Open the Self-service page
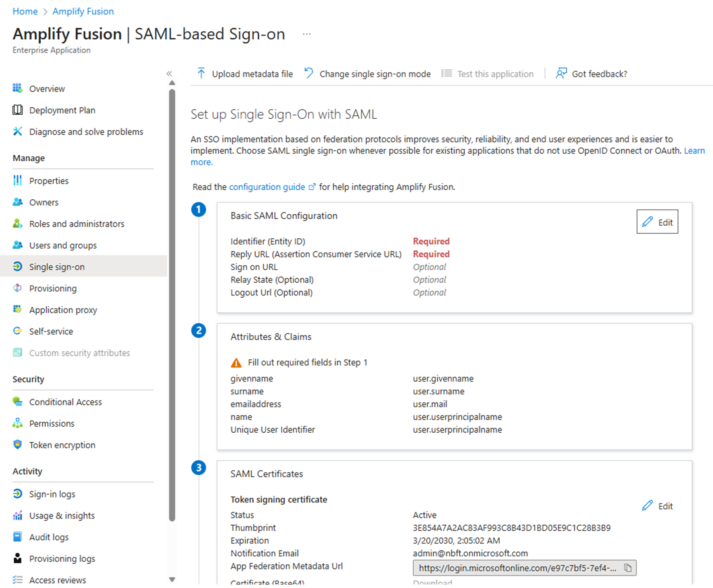713x588 pixels. click(51, 331)
